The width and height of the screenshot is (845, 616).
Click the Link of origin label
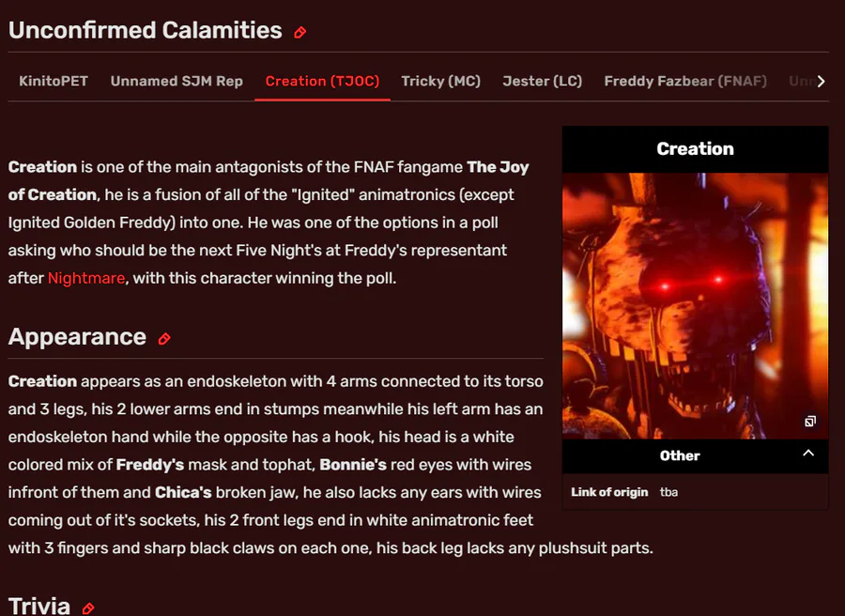[x=609, y=492]
